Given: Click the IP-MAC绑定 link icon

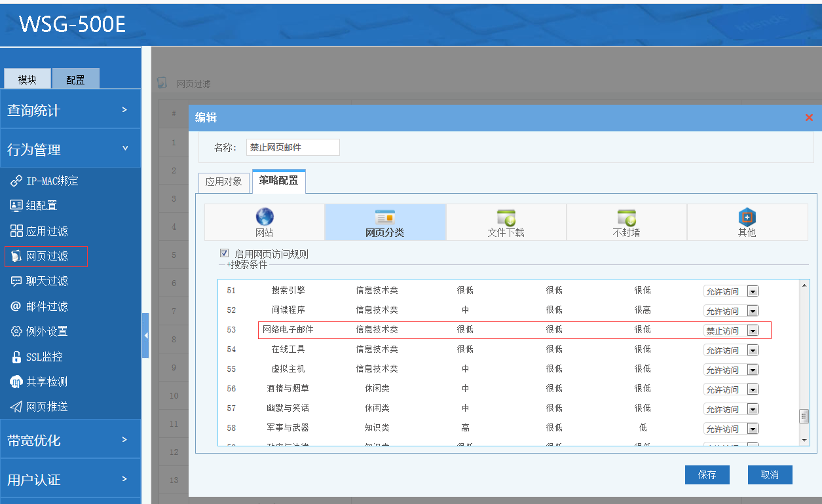Looking at the screenshot, I should coord(16,181).
